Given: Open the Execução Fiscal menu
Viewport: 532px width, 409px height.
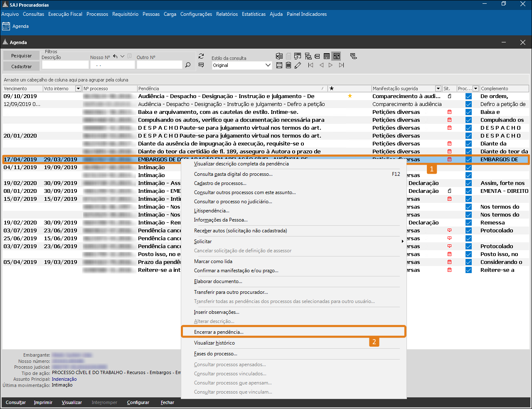Looking at the screenshot, I should [x=65, y=14].
